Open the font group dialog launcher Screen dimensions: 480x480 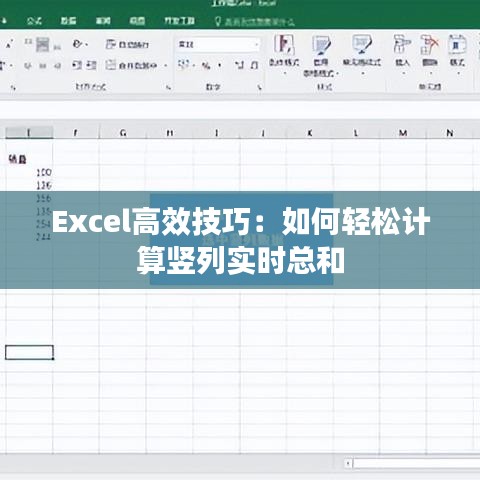(x=13, y=87)
